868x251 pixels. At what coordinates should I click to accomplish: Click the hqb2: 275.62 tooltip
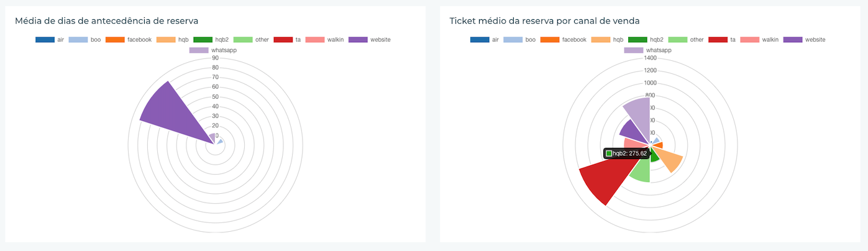626,153
